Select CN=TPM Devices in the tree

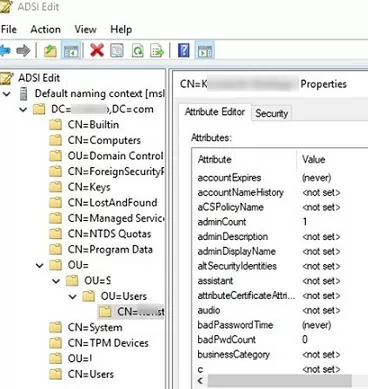108,343
